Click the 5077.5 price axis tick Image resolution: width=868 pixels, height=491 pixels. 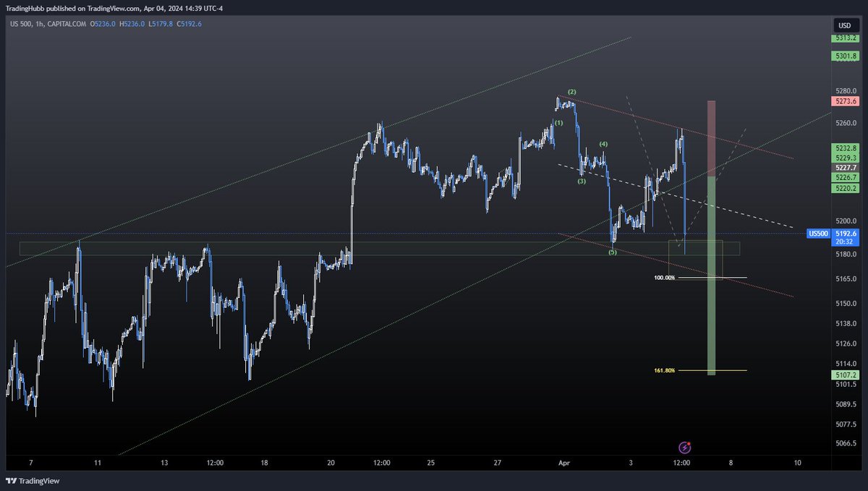click(x=845, y=424)
